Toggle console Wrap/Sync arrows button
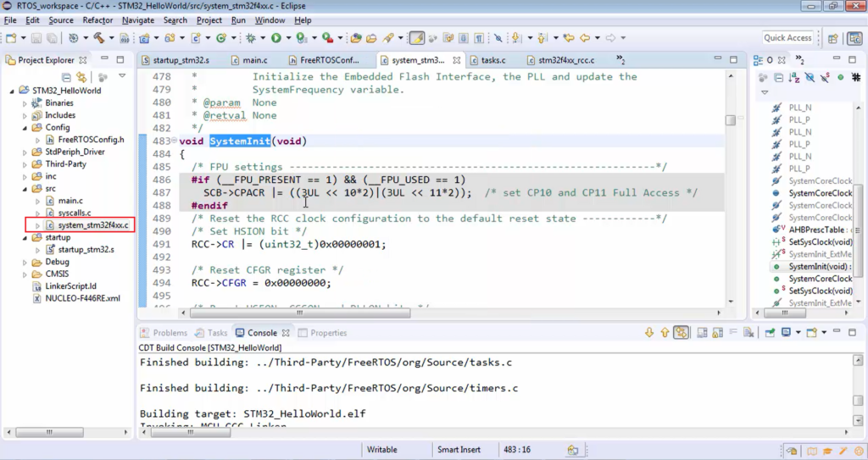Image resolution: width=868 pixels, height=460 pixels. (x=681, y=333)
